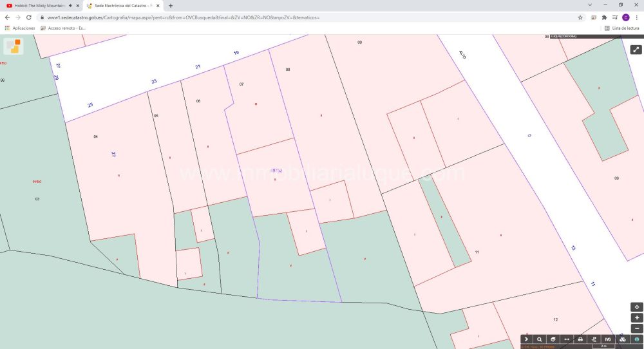The width and height of the screenshot is (644, 349).
Task: Zoom in on the map
Action: click(x=636, y=317)
